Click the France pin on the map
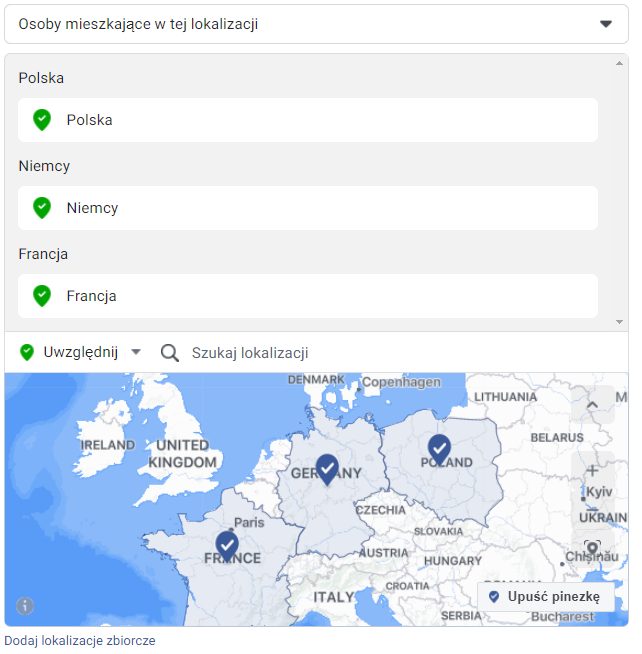The width and height of the screenshot is (642, 654). (227, 545)
